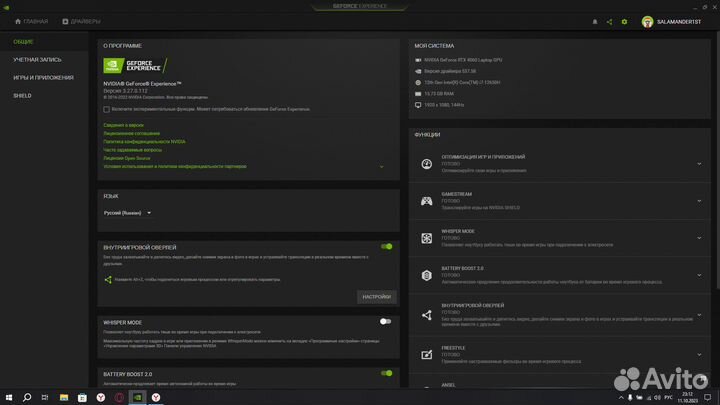
Task: Disable the in-game overlay toggle
Action: pyautogui.click(x=386, y=246)
